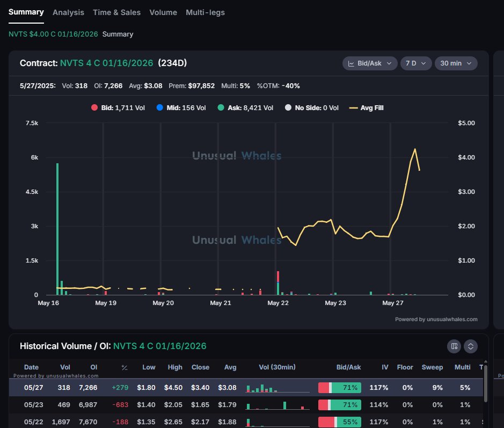Select the 05/22 date cell in the table
504x428 pixels.
pyautogui.click(x=33, y=422)
